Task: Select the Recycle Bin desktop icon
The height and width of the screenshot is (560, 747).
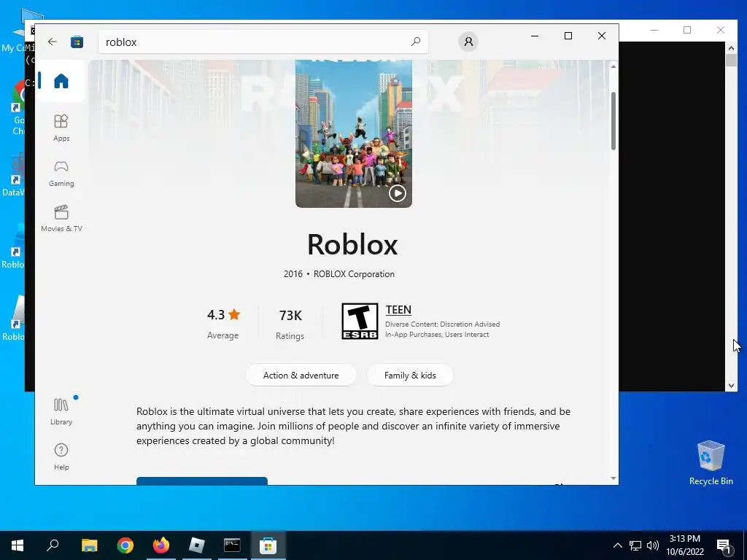Action: pyautogui.click(x=711, y=463)
